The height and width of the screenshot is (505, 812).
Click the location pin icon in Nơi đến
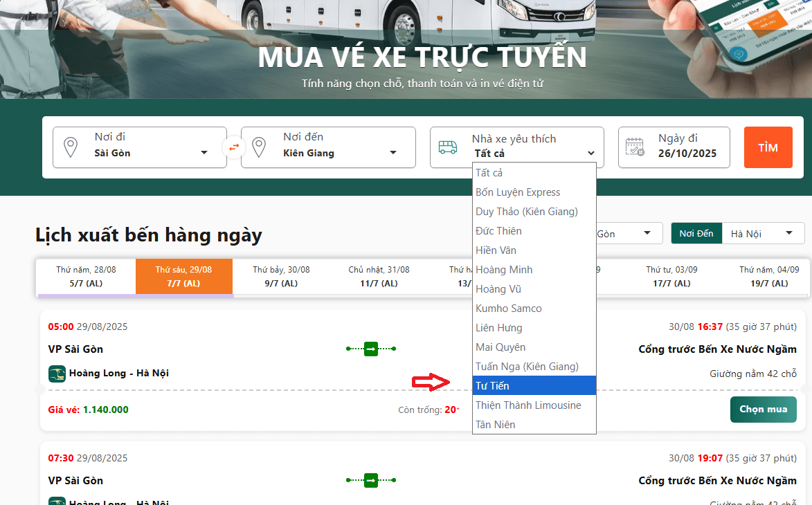point(258,147)
